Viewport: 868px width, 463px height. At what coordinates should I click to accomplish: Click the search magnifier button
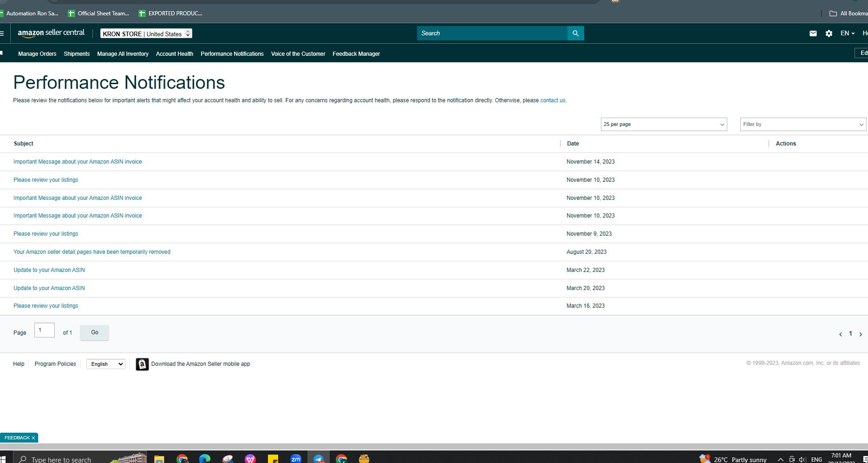(x=575, y=33)
